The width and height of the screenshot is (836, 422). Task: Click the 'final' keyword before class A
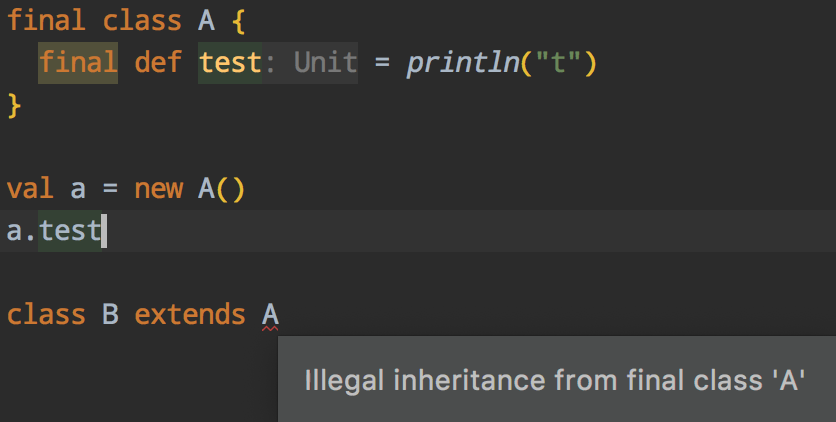point(46,21)
